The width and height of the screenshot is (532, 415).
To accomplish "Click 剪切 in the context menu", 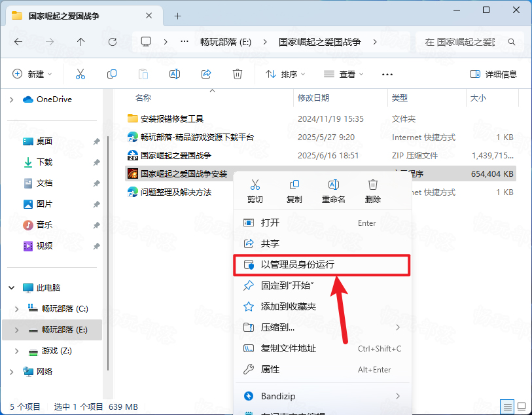I will coord(255,191).
